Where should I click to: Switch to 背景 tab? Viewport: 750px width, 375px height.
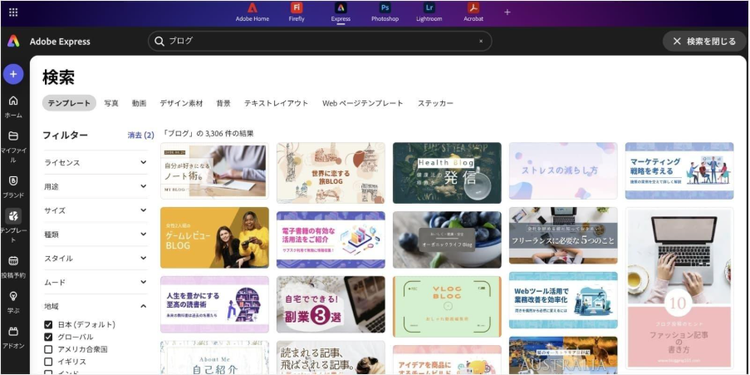tap(223, 103)
